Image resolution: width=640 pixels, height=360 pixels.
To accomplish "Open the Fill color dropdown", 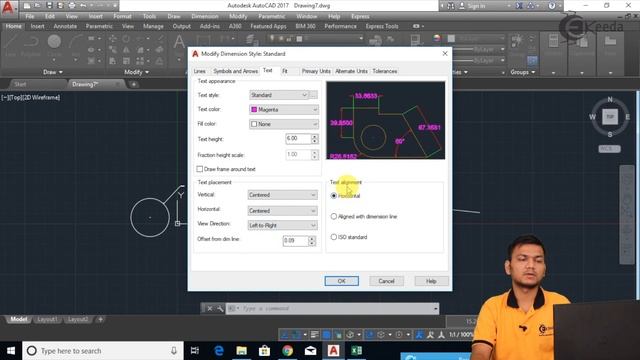I will point(284,124).
